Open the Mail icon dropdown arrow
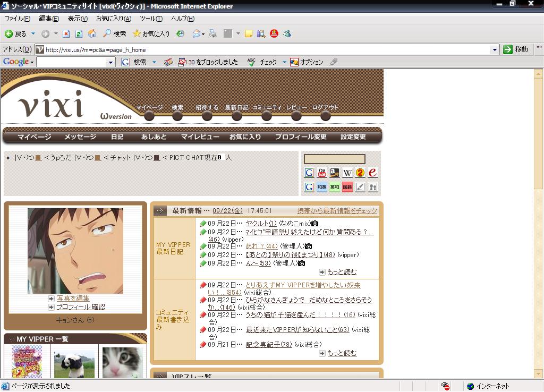Image resolution: width=544 pixels, height=392 pixels. [x=203, y=34]
